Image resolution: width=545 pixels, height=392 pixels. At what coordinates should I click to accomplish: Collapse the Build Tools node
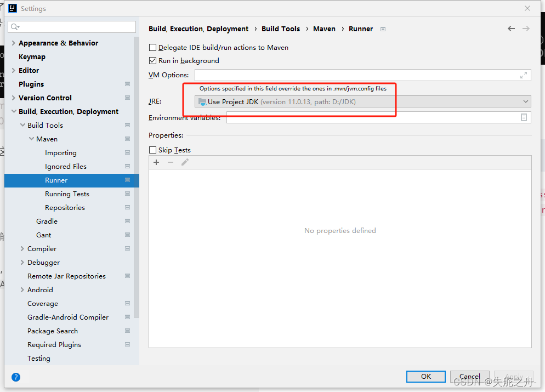pyautogui.click(x=22, y=125)
